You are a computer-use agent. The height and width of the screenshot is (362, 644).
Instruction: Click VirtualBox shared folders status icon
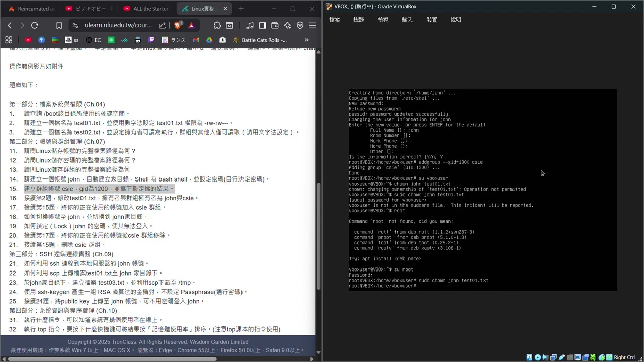pos(570,357)
